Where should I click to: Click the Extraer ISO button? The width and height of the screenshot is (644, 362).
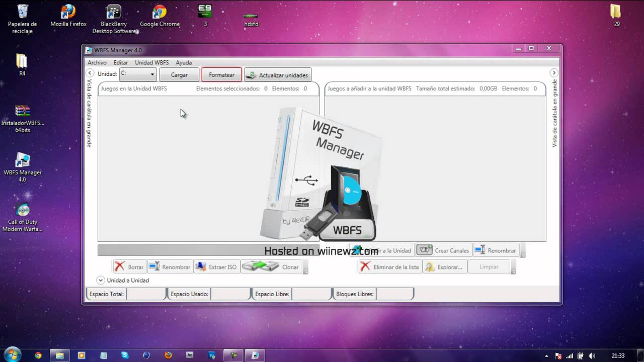tap(216, 267)
